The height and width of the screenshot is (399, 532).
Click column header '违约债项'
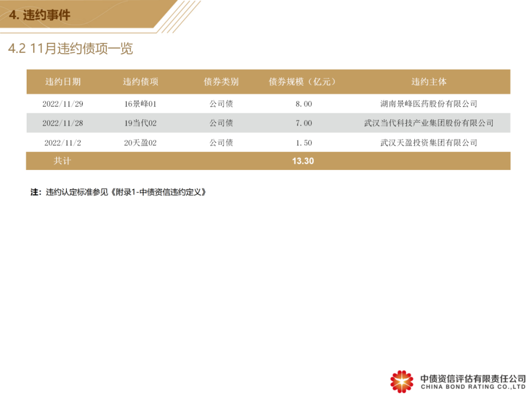point(140,82)
